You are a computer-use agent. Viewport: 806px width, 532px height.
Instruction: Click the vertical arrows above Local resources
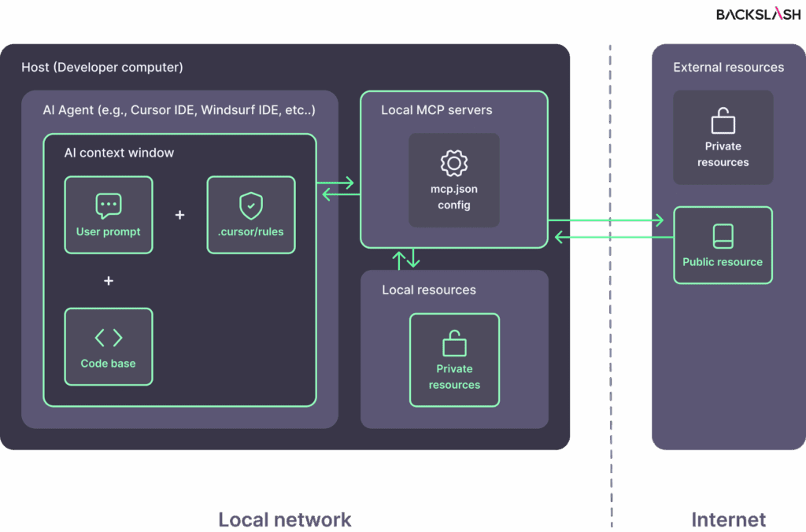click(x=407, y=258)
